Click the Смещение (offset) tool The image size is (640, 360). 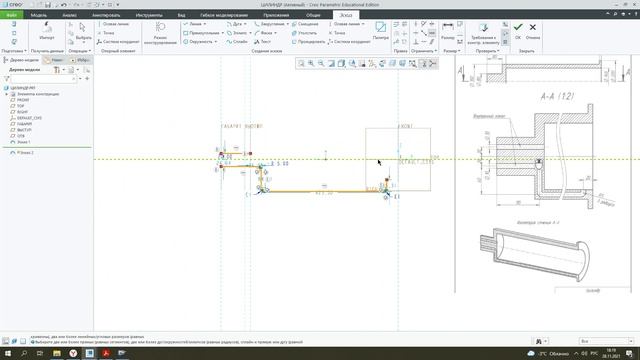[305, 24]
